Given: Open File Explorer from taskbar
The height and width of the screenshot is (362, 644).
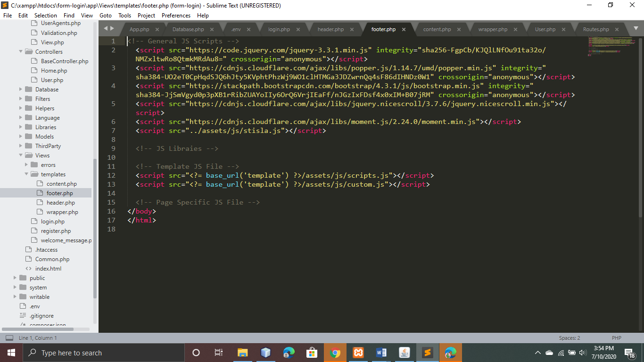Looking at the screenshot, I should point(242,353).
